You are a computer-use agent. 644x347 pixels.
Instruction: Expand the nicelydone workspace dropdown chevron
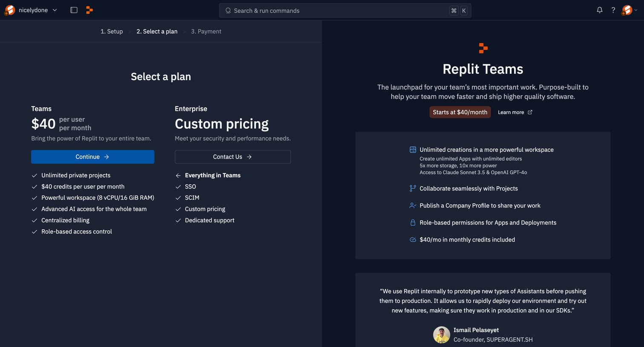click(55, 10)
